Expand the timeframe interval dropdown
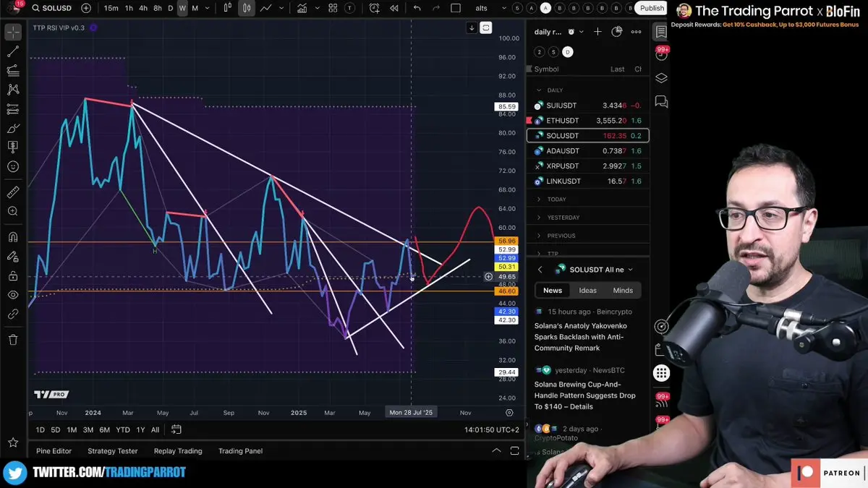The image size is (868, 488). tap(208, 8)
